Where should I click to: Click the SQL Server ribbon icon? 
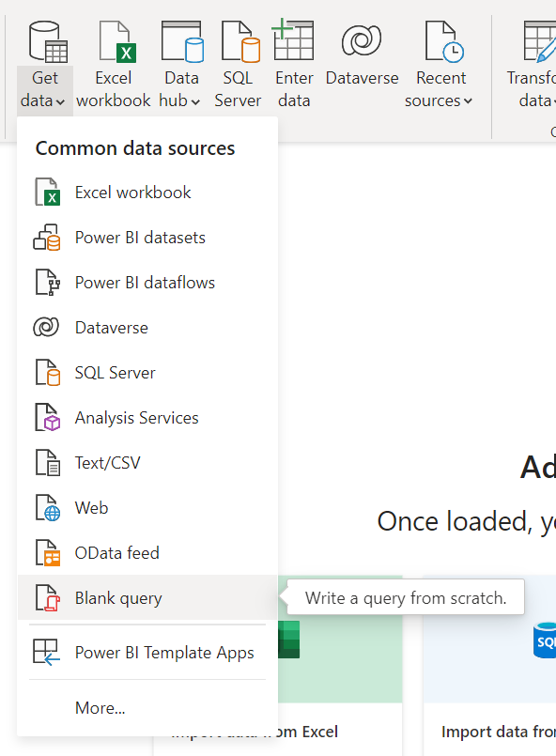pyautogui.click(x=240, y=42)
